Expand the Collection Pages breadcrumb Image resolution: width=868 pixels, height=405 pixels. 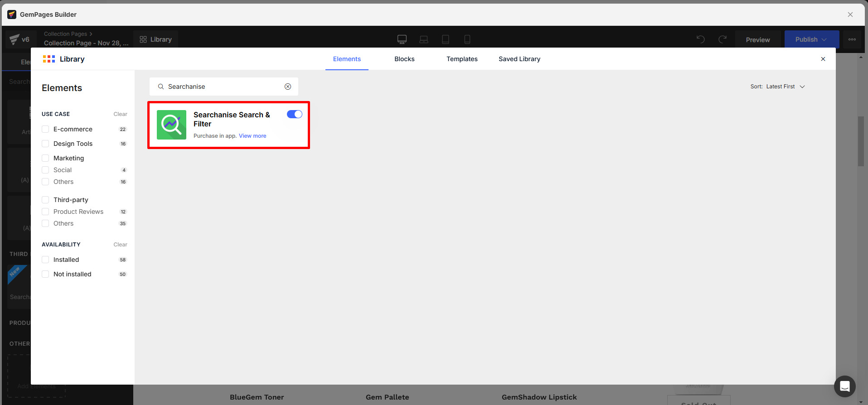tap(68, 34)
